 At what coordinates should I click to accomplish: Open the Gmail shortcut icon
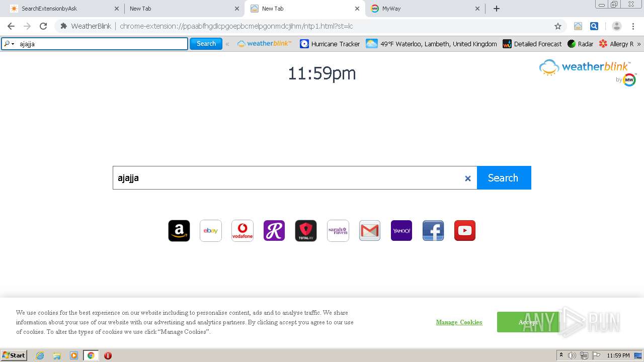(370, 231)
